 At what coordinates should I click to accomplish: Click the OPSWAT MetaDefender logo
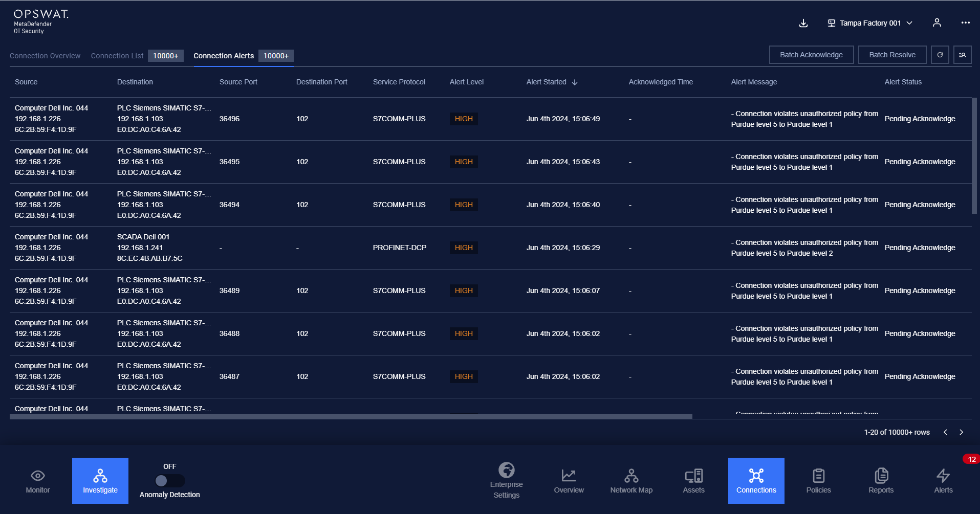point(40,21)
